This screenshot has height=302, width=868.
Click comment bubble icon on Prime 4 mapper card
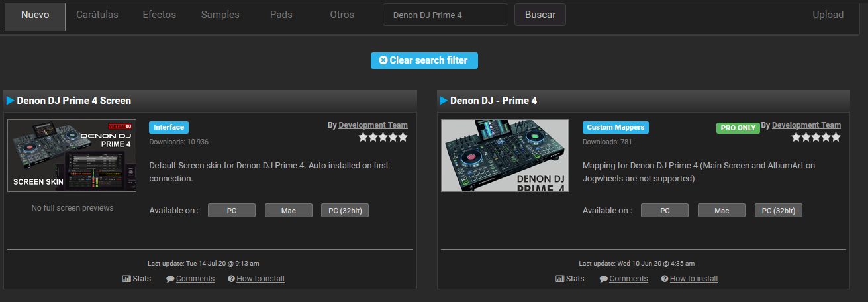604,279
